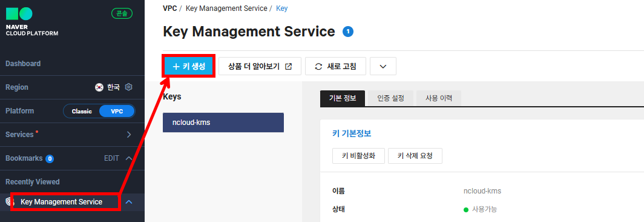Switch platform to VPC
644x222 pixels.
click(x=117, y=111)
